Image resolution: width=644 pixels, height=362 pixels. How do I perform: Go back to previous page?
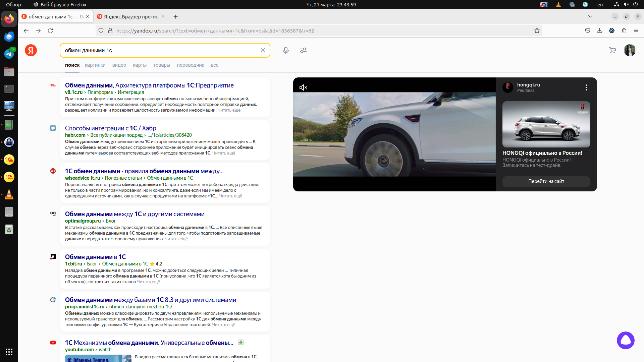point(26,31)
